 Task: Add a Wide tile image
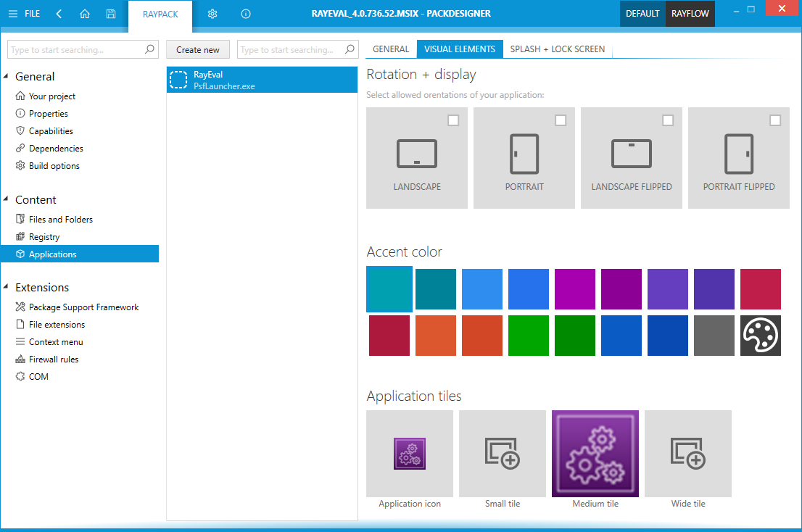[687, 454]
